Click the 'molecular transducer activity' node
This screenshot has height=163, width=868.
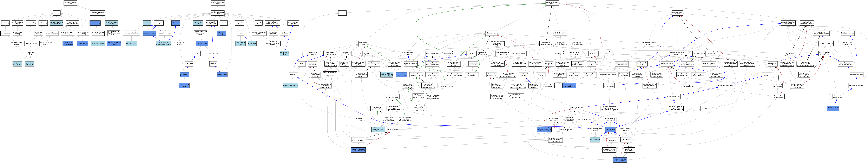(98, 13)
